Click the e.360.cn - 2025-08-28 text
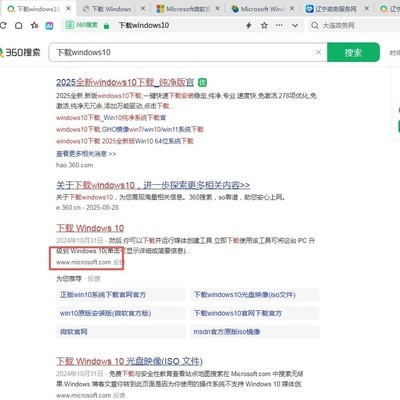This screenshot has width=400, height=400. [x=87, y=207]
